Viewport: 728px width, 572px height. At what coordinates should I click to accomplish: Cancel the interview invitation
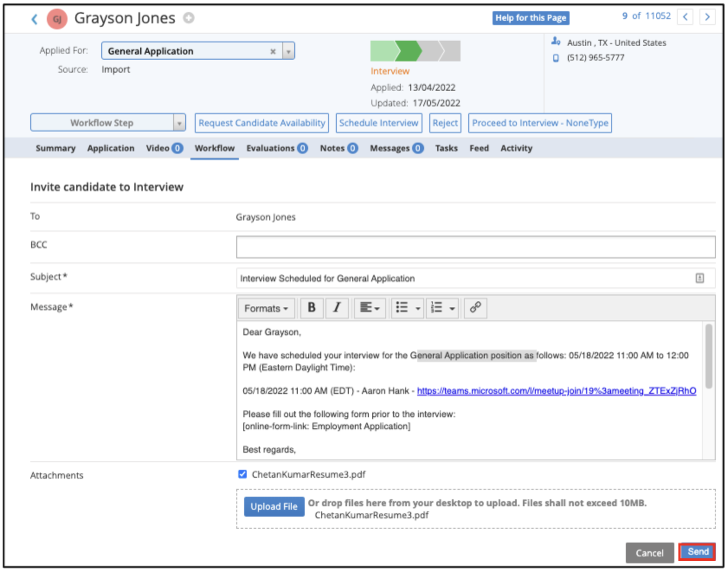649,553
